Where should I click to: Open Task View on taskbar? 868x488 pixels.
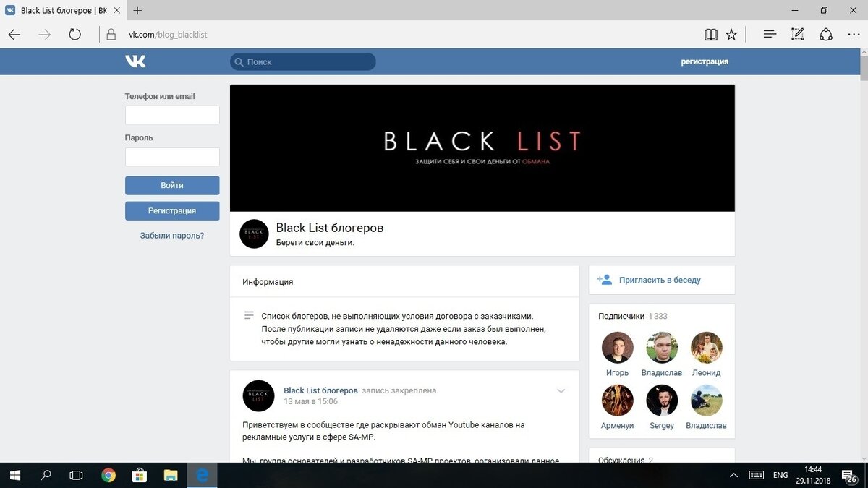(x=76, y=475)
